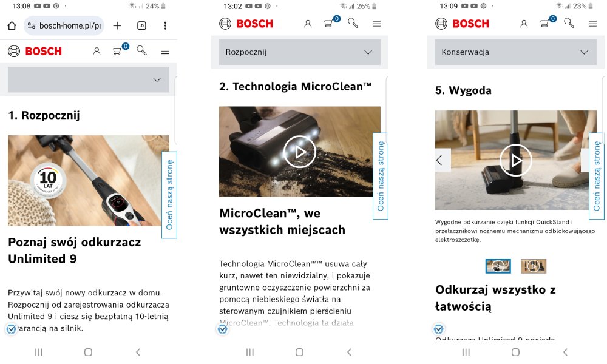Play the QuickStand convenience video

click(x=515, y=161)
